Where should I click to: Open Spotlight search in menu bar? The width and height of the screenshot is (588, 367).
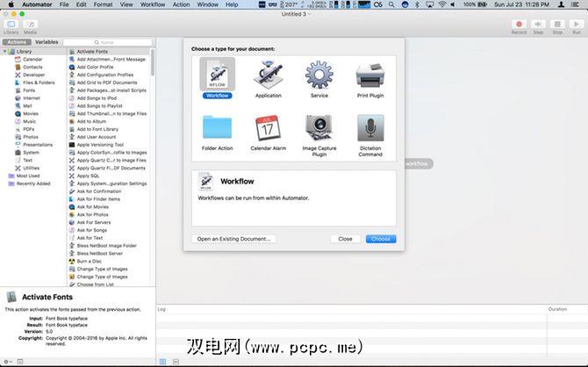point(391,4)
